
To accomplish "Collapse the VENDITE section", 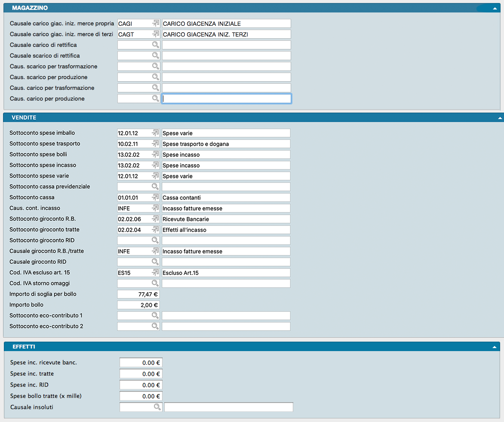I will (500, 117).
